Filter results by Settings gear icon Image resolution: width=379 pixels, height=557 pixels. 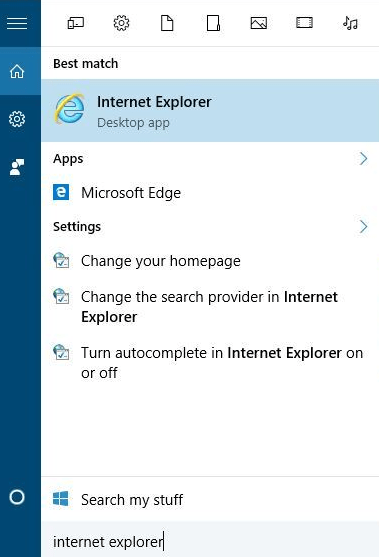pyautogui.click(x=121, y=23)
